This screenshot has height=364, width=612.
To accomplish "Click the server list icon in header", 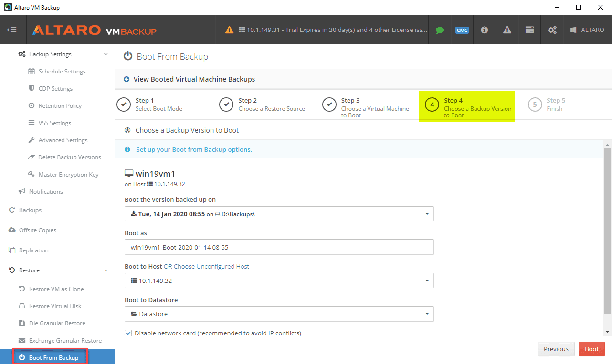I will (x=529, y=30).
